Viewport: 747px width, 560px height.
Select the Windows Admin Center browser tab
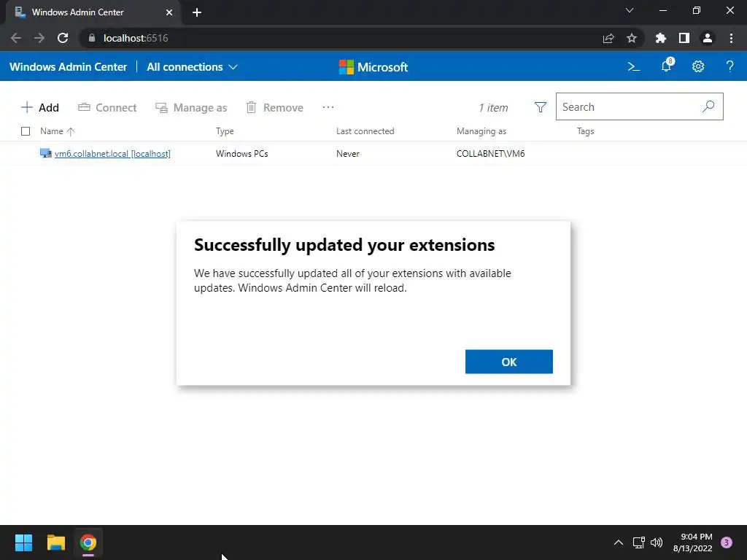click(x=93, y=12)
